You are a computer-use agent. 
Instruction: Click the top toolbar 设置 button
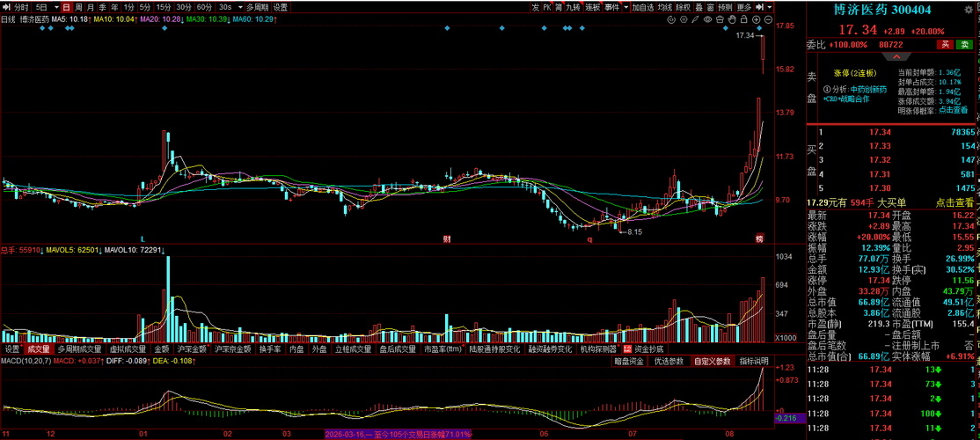[281, 8]
